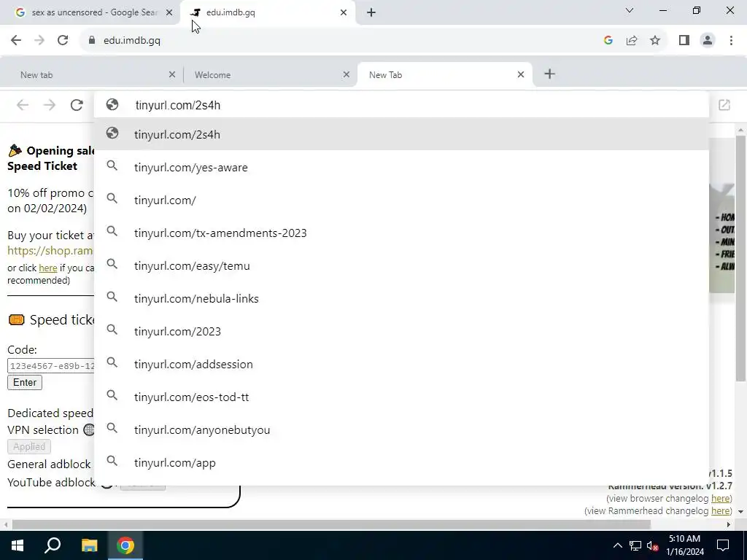Screen dimensions: 747x560
Task: Close the inner 'Welcome' tab
Action: tap(347, 75)
